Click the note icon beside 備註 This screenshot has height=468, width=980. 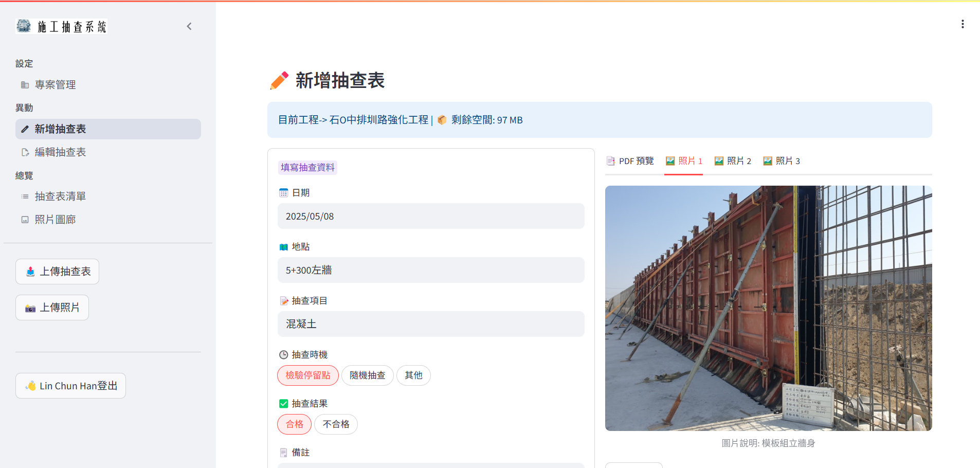(283, 453)
